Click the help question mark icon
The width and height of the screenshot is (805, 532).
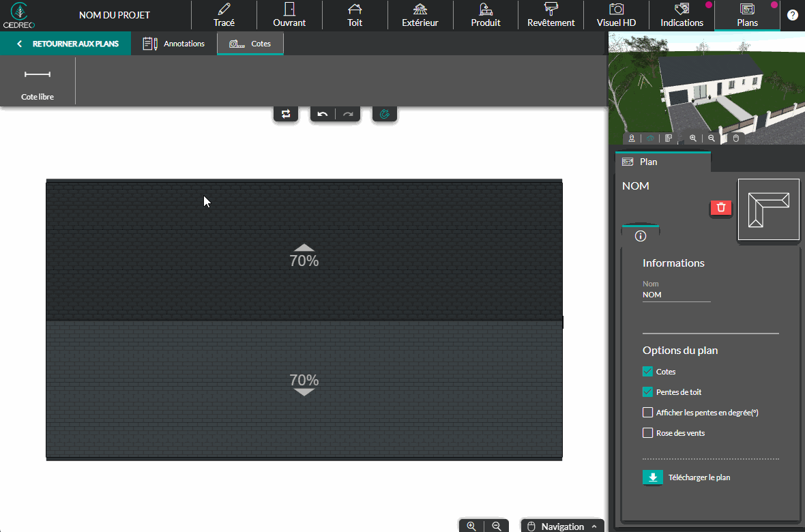coord(792,15)
